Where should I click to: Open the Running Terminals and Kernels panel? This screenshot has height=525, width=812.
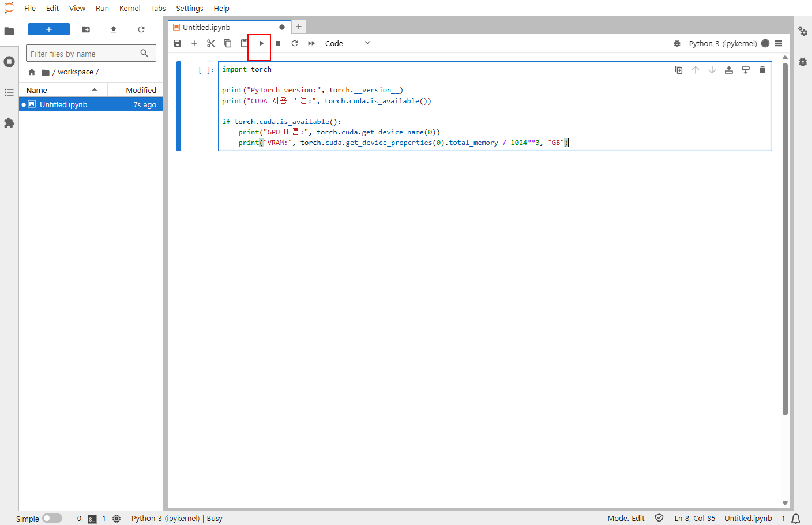pos(9,62)
